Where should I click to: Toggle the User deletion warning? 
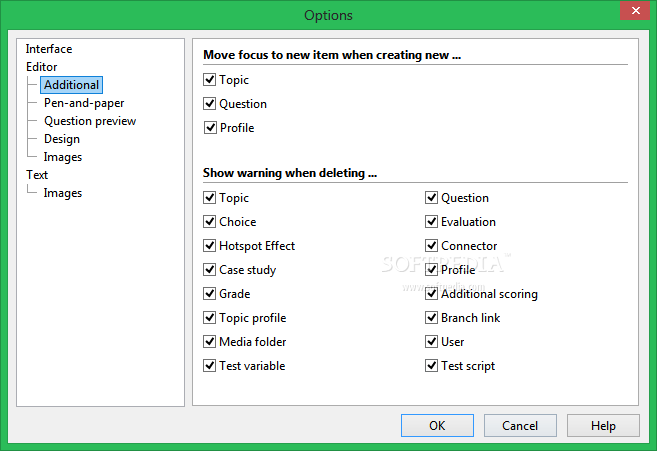coord(431,342)
